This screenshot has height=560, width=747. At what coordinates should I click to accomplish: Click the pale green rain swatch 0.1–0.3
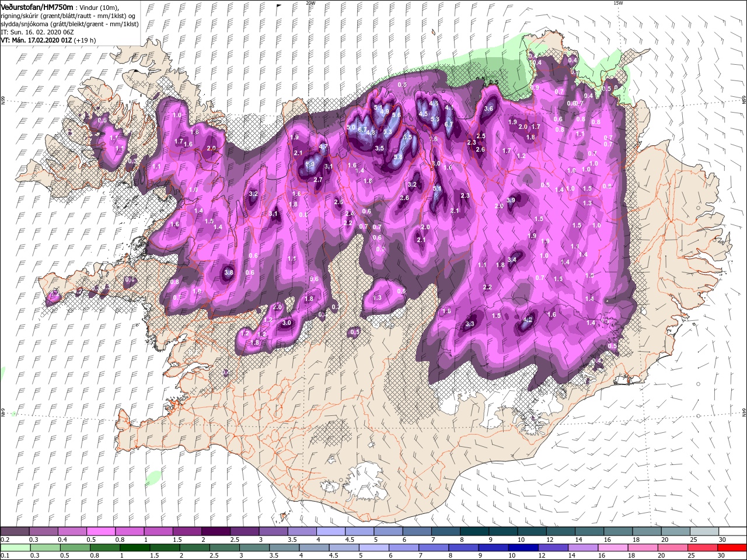click(15, 547)
